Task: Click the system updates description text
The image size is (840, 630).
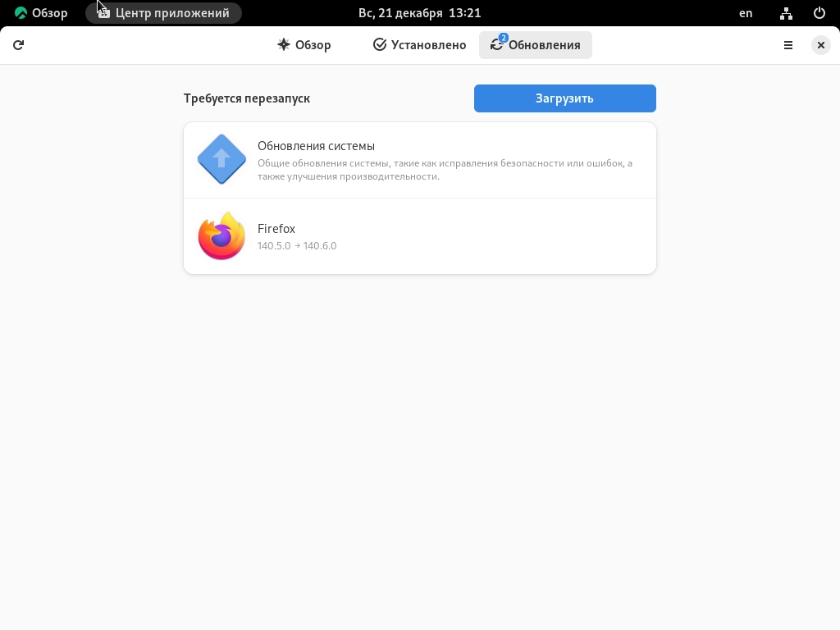Action: tap(445, 170)
